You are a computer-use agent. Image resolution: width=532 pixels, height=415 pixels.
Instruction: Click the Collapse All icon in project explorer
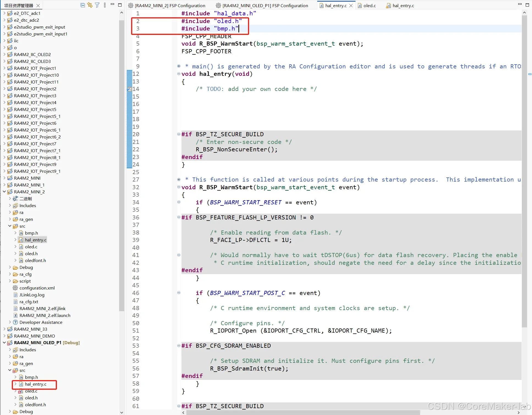pyautogui.click(x=82, y=5)
